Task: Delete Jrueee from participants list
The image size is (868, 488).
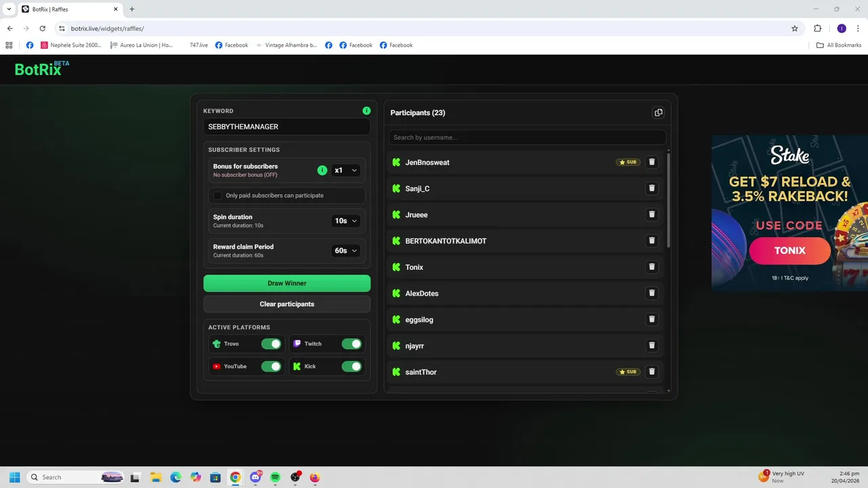Action: [x=652, y=215]
